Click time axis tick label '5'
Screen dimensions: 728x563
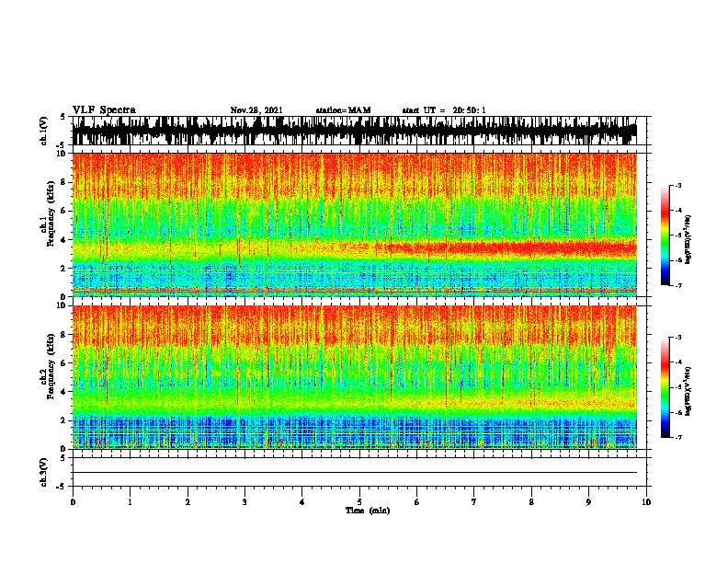click(359, 502)
